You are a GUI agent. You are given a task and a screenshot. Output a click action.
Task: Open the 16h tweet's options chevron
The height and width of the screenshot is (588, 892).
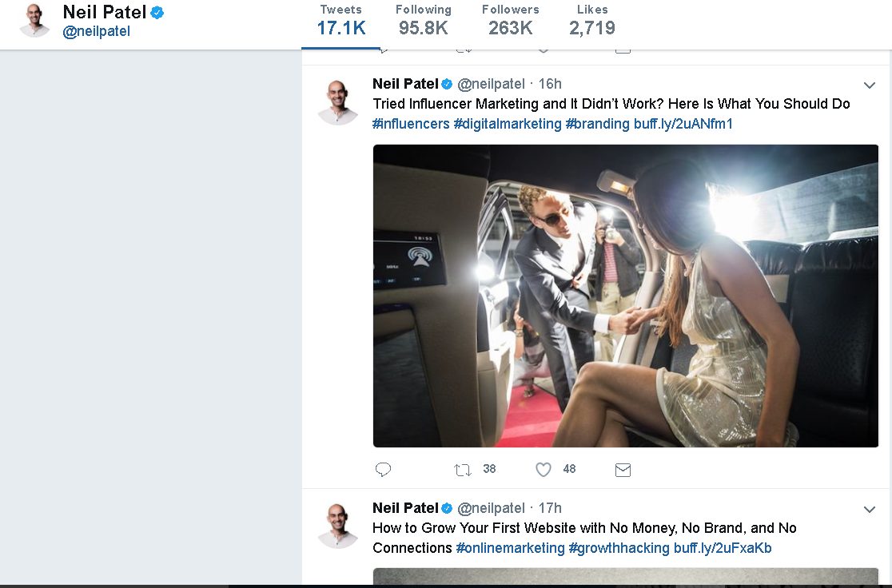(870, 85)
